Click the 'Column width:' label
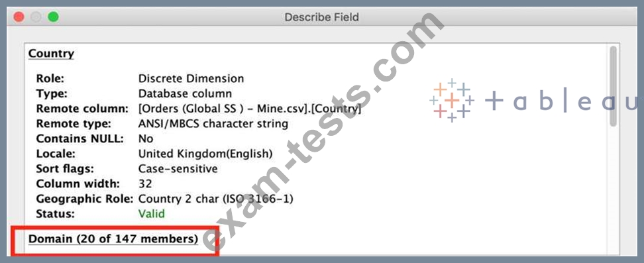This screenshot has width=644, height=263. click(78, 184)
